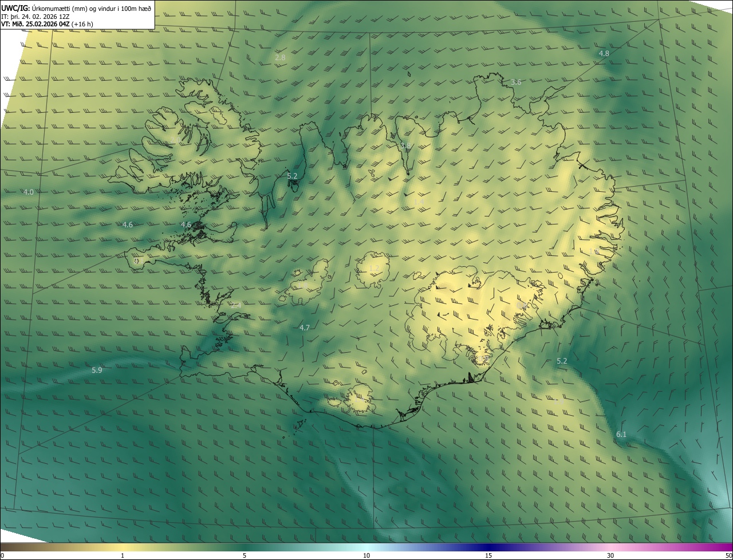Click the 3.6 value label on the map
The image size is (733, 560).
click(x=516, y=82)
